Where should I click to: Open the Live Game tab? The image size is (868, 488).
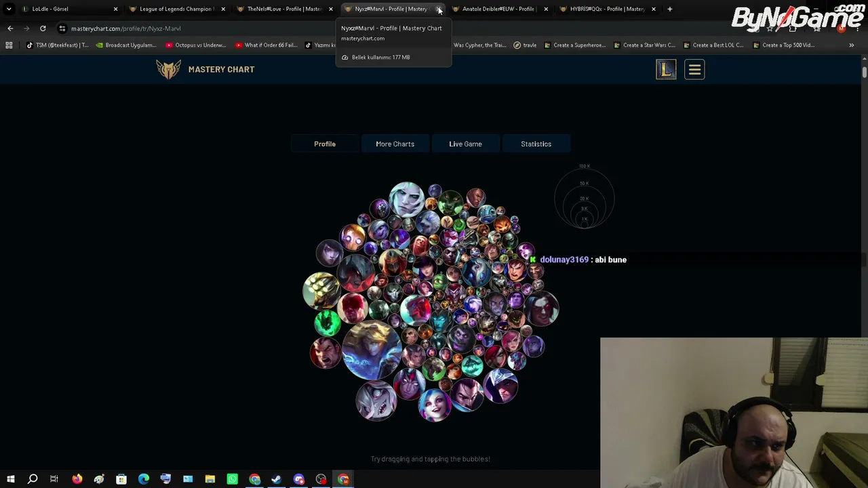[465, 144]
